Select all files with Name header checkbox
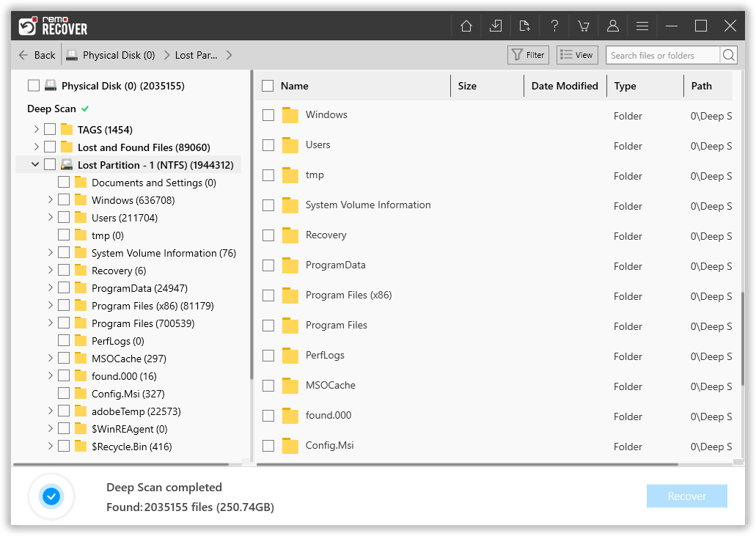 coord(268,86)
